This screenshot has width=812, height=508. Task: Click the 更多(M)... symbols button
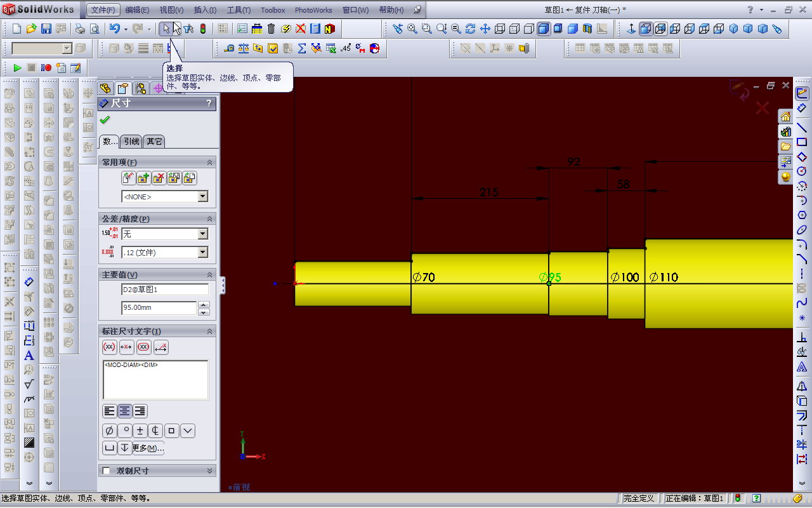pos(148,448)
